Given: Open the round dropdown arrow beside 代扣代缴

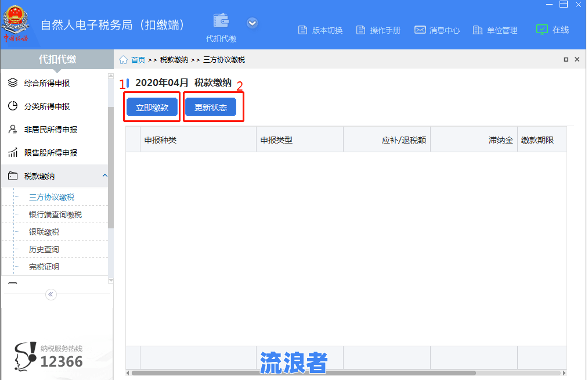Looking at the screenshot, I should pos(252,23).
